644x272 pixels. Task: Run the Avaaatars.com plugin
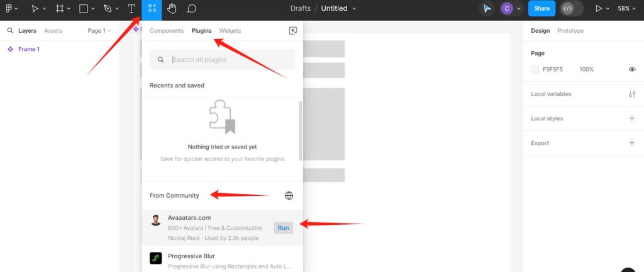pos(284,228)
